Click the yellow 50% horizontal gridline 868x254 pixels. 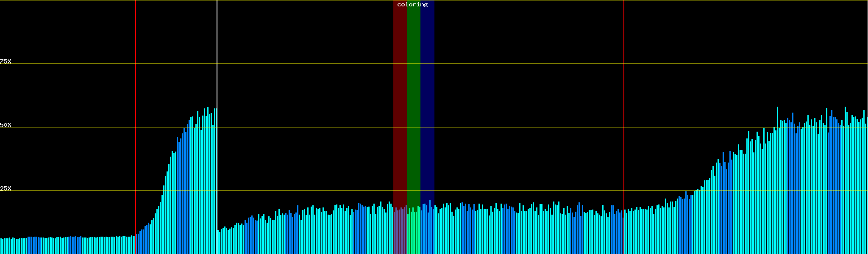click(x=509, y=127)
